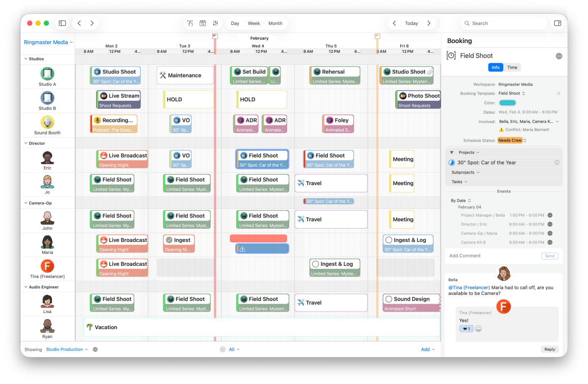Select the Studio A resource icon
The width and height of the screenshot is (588, 384).
47,74
